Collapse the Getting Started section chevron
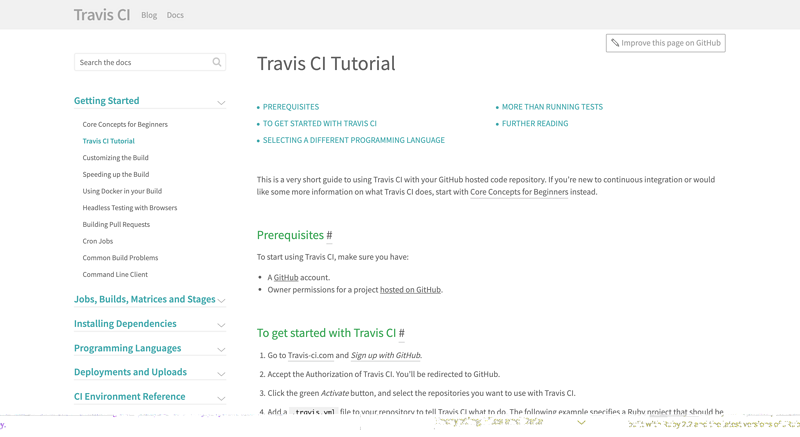This screenshot has width=800, height=437. (x=221, y=102)
